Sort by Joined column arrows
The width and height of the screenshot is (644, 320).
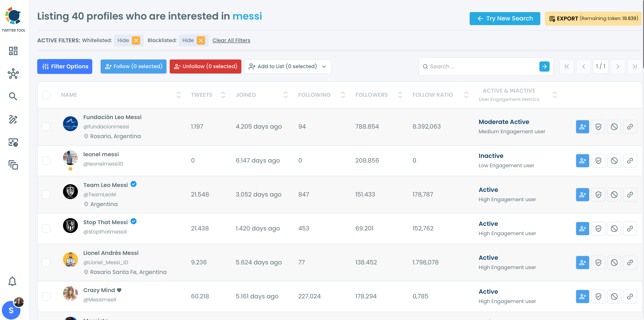tap(286, 95)
